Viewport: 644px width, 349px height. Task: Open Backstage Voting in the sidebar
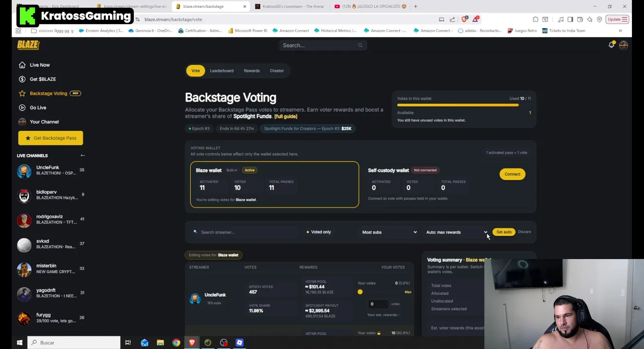(x=49, y=93)
